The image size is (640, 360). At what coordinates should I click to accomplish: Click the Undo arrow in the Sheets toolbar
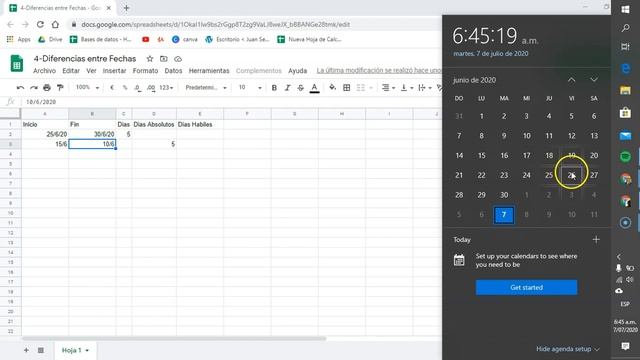click(x=20, y=88)
